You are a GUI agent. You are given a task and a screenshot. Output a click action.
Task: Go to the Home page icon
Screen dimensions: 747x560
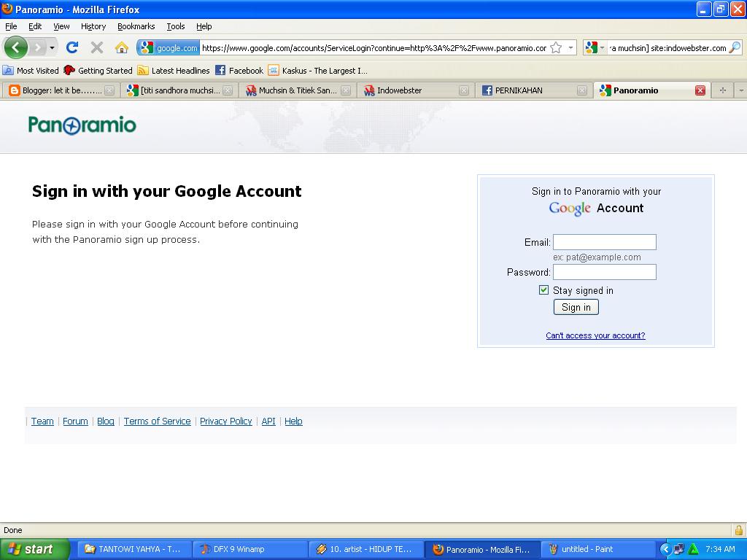click(x=122, y=47)
